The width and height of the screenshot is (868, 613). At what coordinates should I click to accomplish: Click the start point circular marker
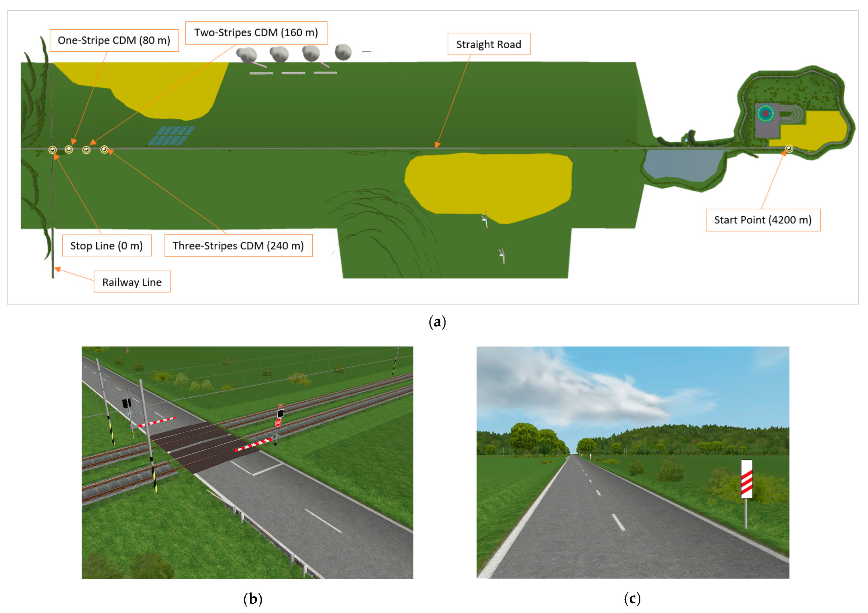(x=789, y=149)
